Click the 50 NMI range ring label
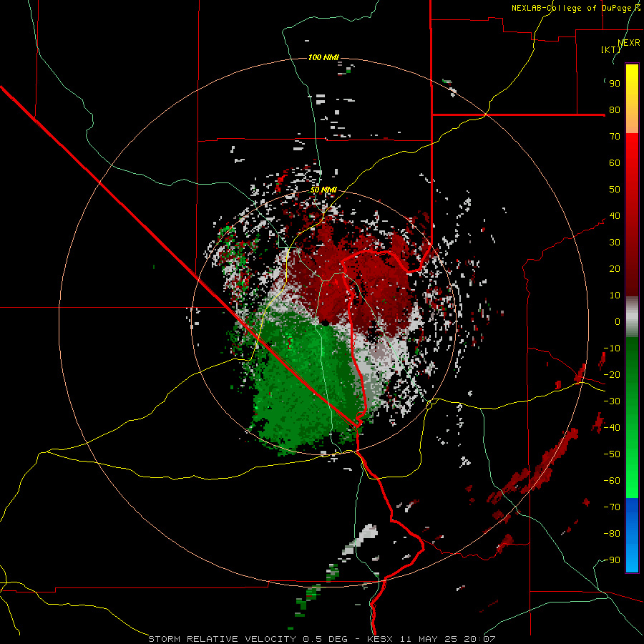Image resolution: width=644 pixels, height=644 pixels. tap(323, 190)
